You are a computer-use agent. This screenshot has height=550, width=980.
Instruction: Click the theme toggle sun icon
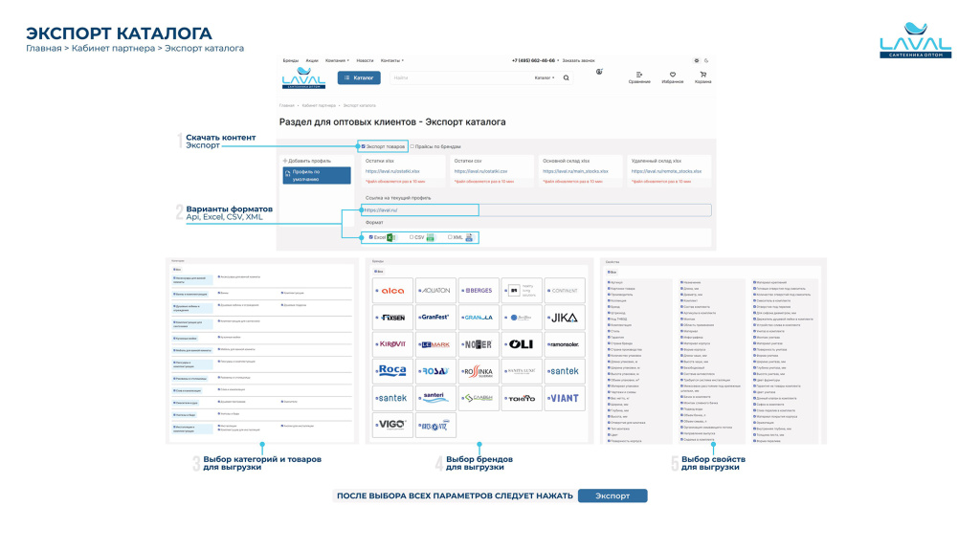tap(697, 60)
